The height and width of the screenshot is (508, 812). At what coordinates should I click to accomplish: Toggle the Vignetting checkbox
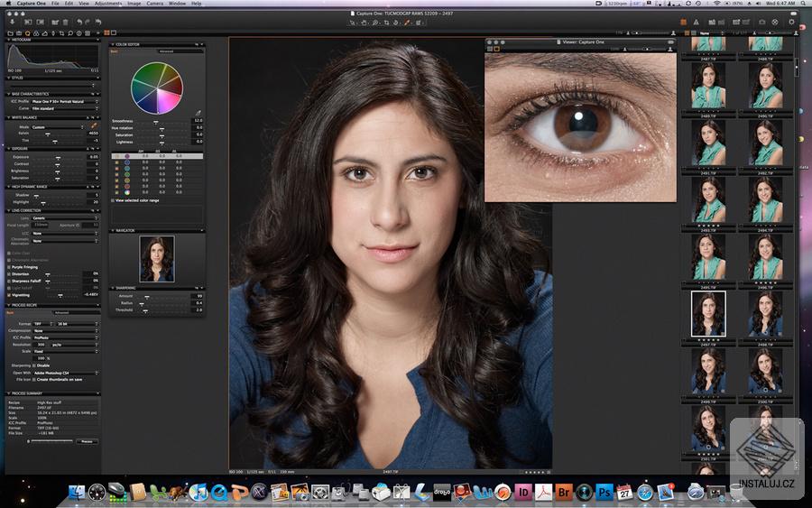[9, 295]
